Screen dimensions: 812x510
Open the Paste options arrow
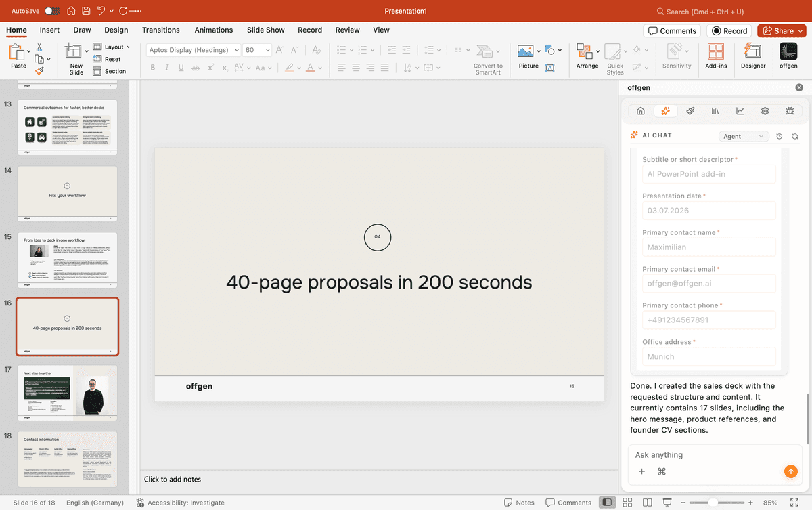tap(29, 51)
